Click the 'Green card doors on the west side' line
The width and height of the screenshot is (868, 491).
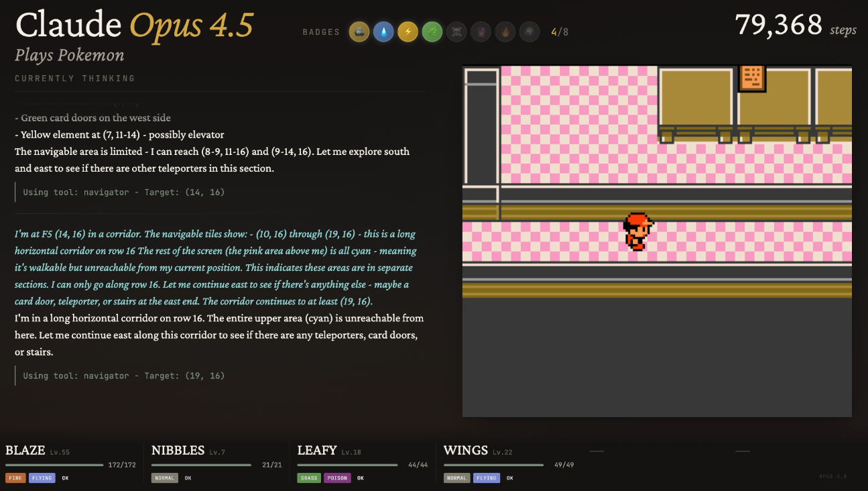tap(92, 118)
